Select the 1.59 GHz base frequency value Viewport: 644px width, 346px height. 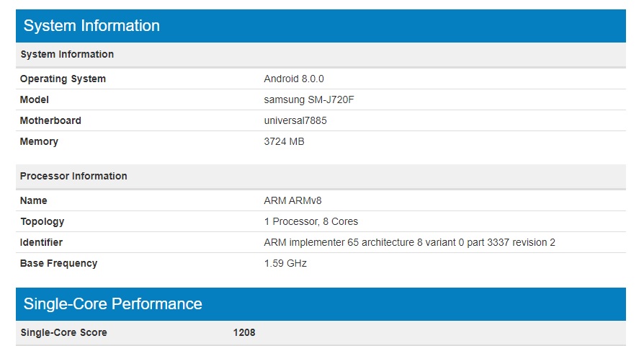285,263
